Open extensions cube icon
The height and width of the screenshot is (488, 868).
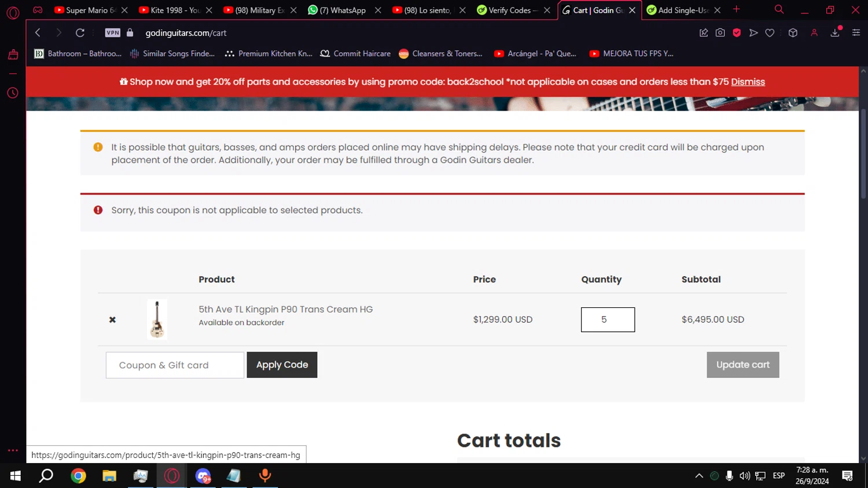793,33
